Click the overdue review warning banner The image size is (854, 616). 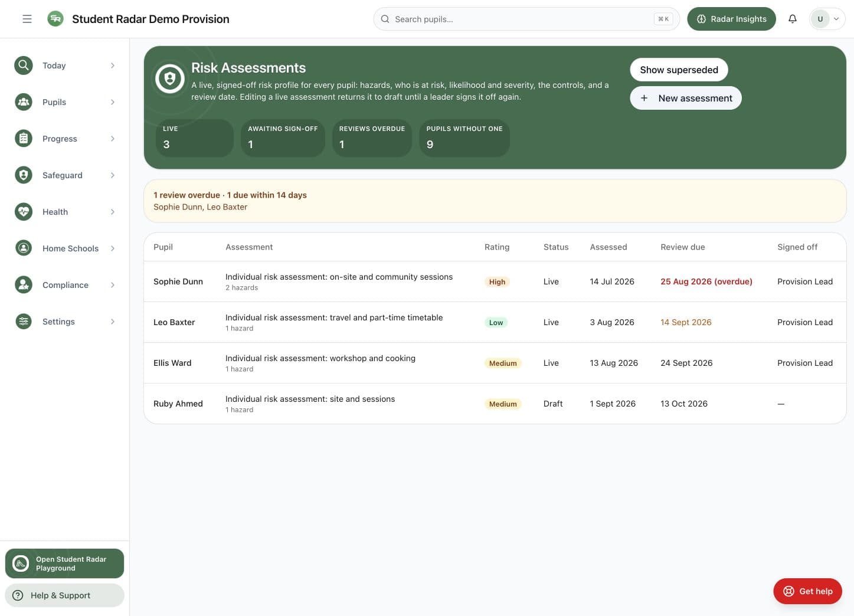[x=495, y=201]
